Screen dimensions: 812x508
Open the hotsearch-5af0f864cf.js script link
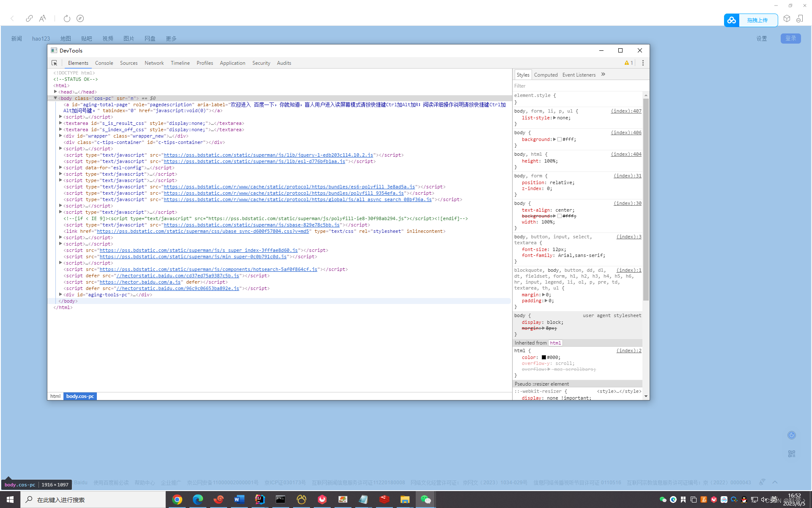click(x=208, y=269)
